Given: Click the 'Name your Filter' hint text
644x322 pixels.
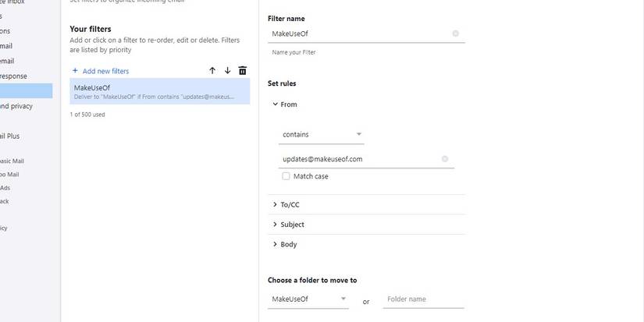Looking at the screenshot, I should (294, 52).
